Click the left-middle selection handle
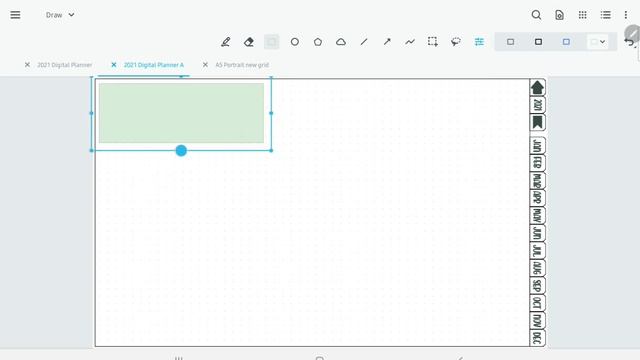The width and height of the screenshot is (640, 360). [91, 113]
